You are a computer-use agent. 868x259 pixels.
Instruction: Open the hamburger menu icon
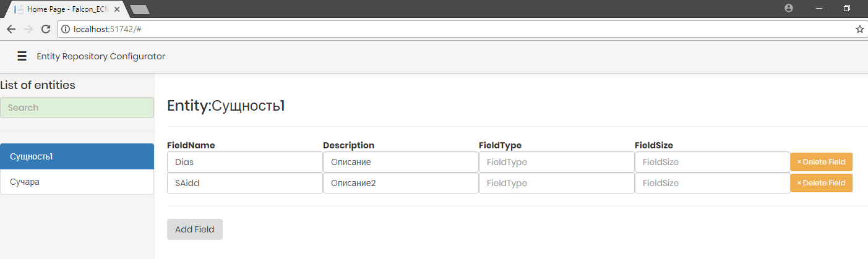point(22,56)
